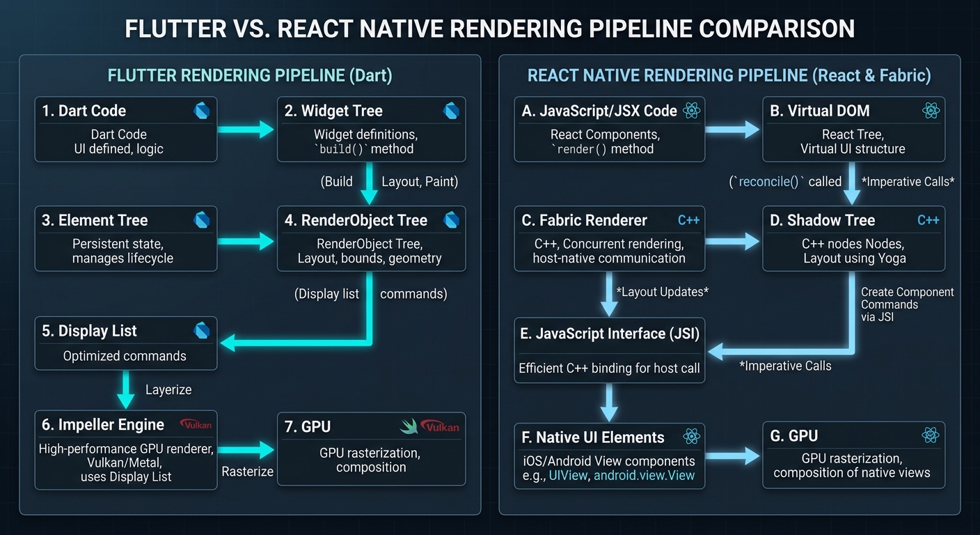The image size is (980, 535).
Task: Select the Vulkan logo on the Impeller Engine box
Action: pos(195,424)
